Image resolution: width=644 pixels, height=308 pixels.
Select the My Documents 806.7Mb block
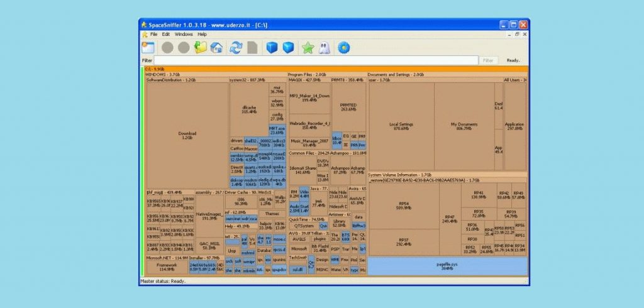(464, 126)
